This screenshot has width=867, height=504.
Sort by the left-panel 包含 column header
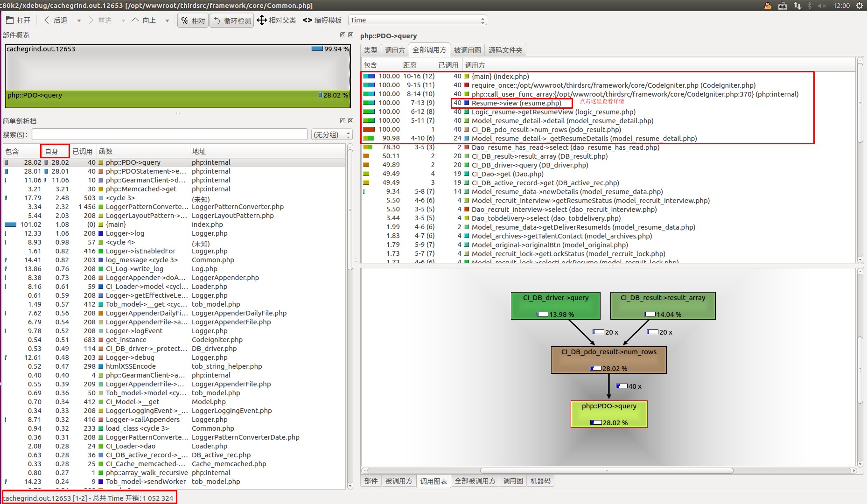[x=22, y=151]
